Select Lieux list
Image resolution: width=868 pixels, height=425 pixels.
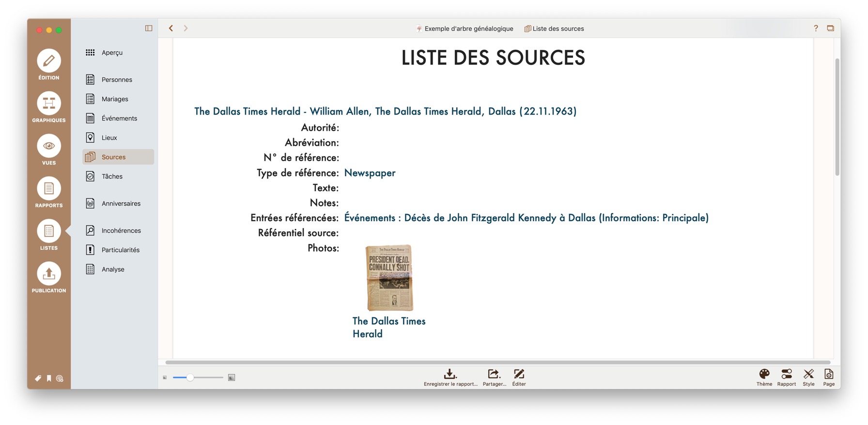[118, 137]
